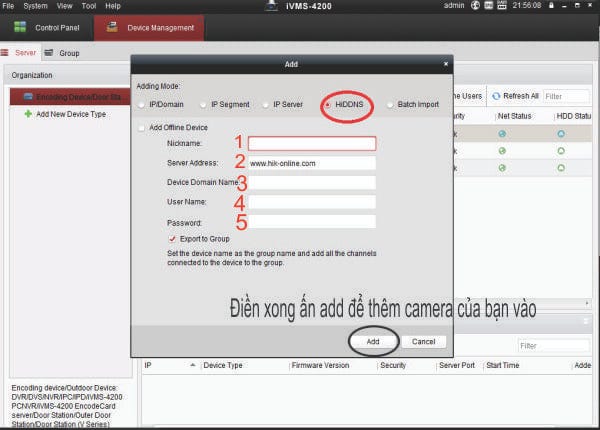
Task: Click the Firmware Version column header
Action: (x=320, y=365)
